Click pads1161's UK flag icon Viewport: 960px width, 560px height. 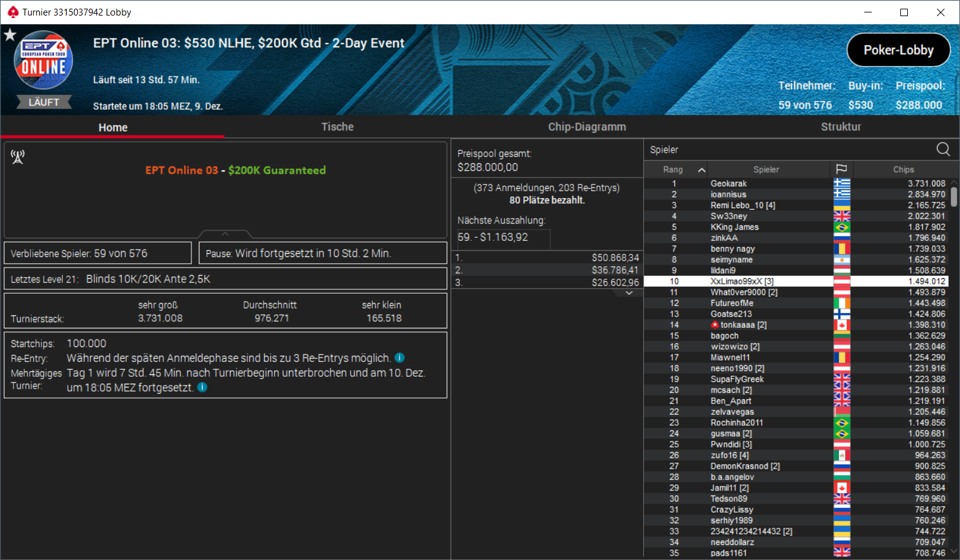[842, 553]
